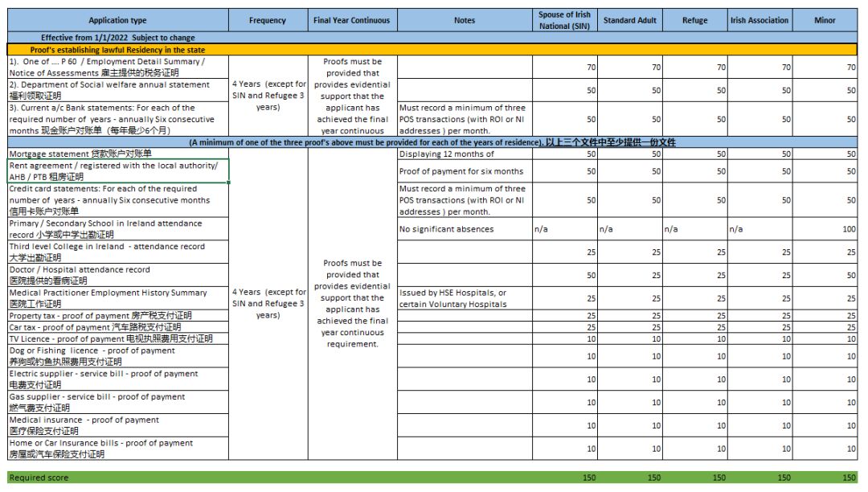
Task: Click the 100 value in Minor column
Action: [825, 229]
